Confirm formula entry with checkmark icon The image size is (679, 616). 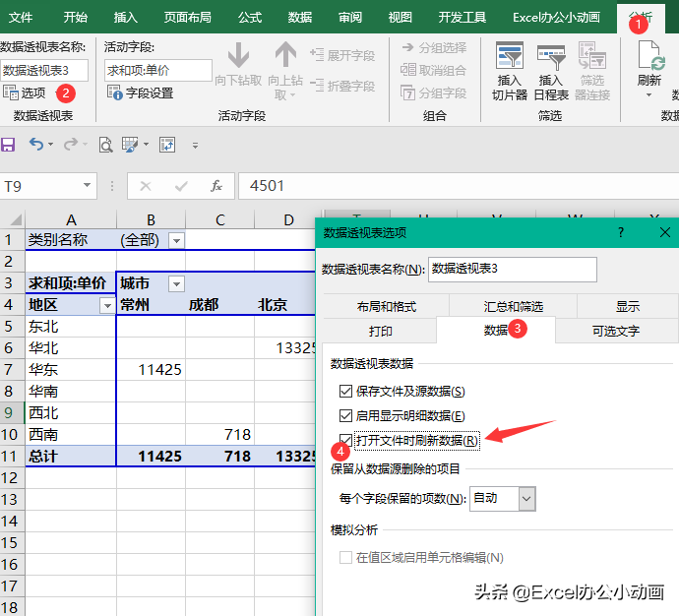pyautogui.click(x=181, y=186)
